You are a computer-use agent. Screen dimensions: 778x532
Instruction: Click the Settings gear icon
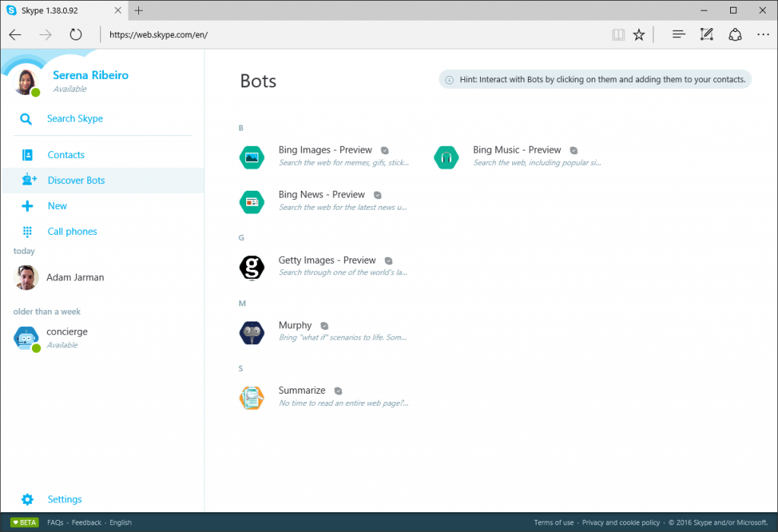click(27, 499)
